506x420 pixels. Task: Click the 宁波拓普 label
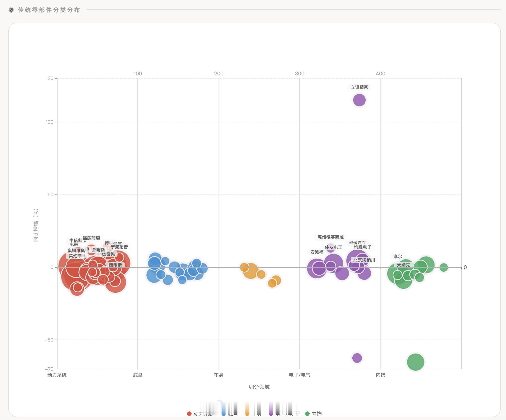tap(119, 247)
